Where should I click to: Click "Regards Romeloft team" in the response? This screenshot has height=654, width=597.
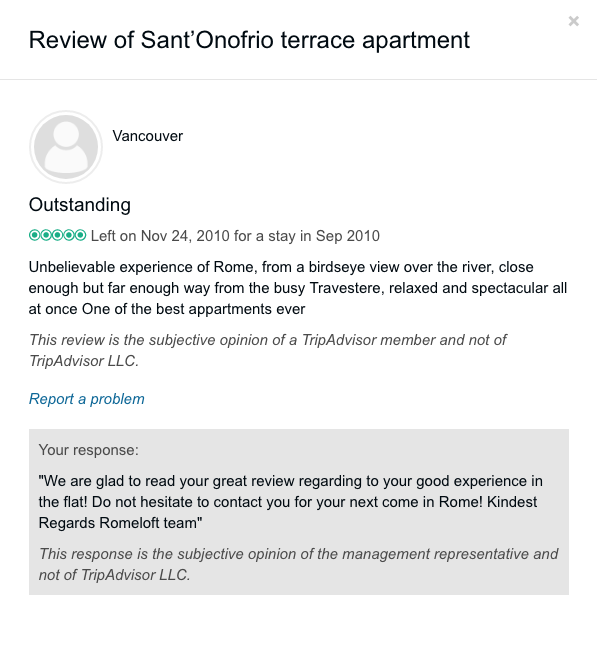121,523
